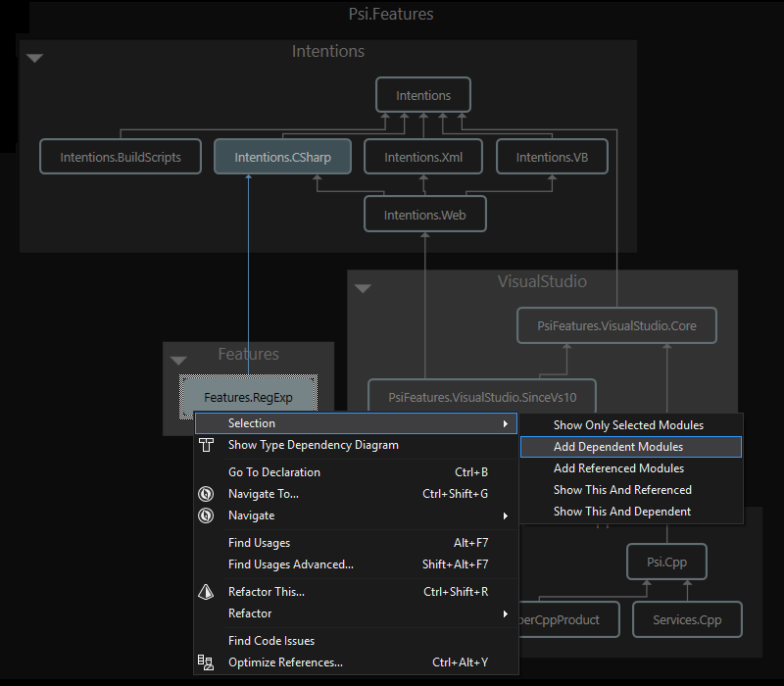Click the Intentions.Web module node
Screen dimensions: 784x686
coord(424,215)
